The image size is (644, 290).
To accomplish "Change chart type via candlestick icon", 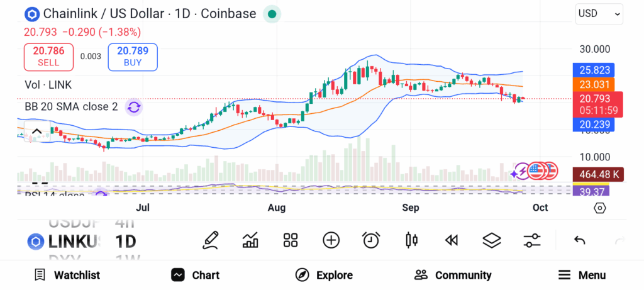I will (x=411, y=240).
